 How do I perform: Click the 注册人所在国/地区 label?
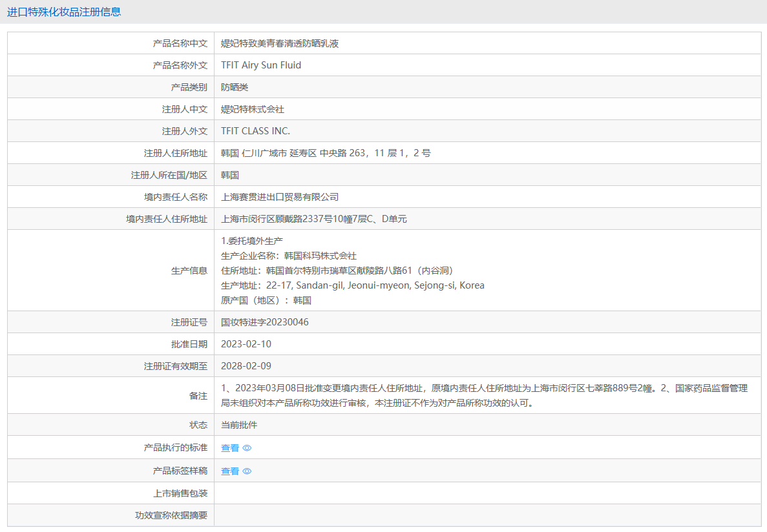pyautogui.click(x=169, y=175)
